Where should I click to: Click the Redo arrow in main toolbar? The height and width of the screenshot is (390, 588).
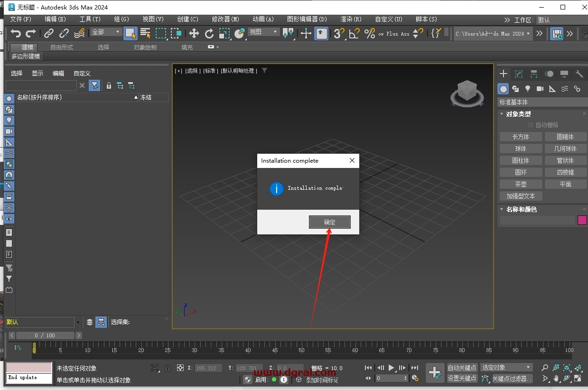(x=31, y=33)
